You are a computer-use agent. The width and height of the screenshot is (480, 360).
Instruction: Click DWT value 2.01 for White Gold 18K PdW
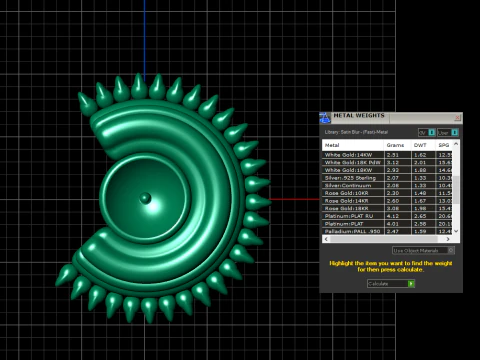pyautogui.click(x=420, y=162)
